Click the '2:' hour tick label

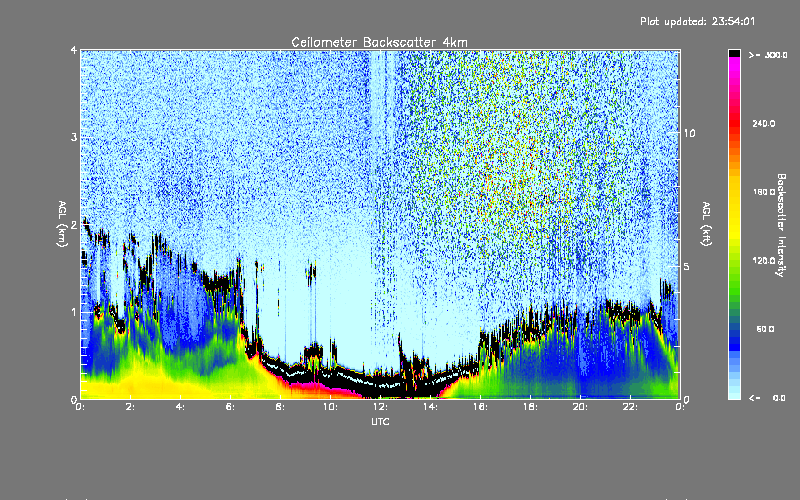coord(131,407)
